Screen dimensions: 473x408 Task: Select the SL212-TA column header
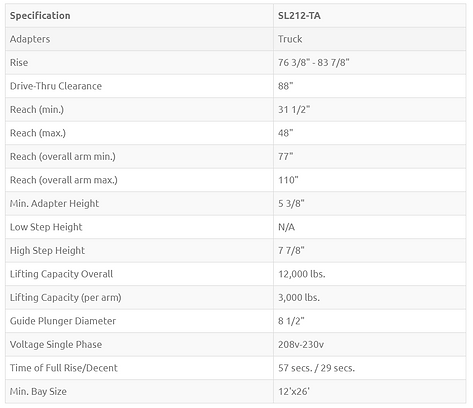pyautogui.click(x=299, y=16)
